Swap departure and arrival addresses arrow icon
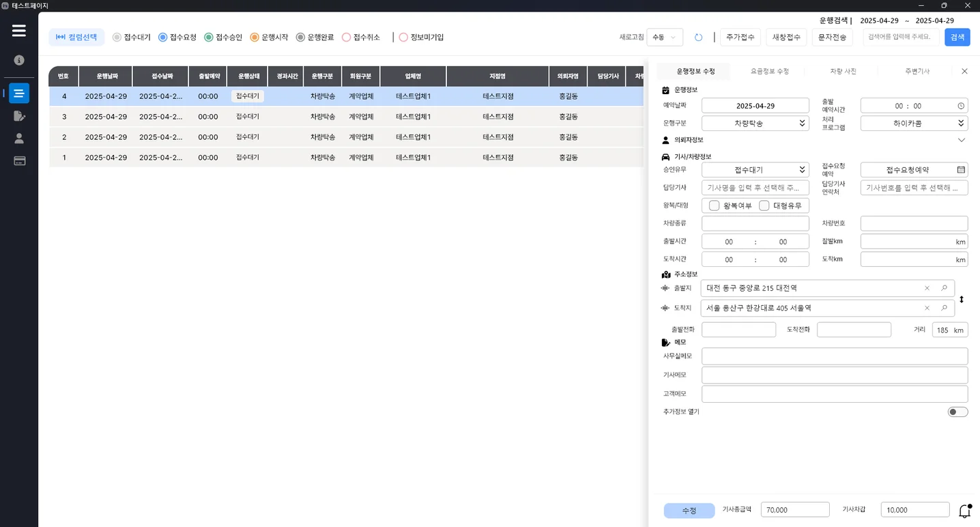Screen dimensions: 980x527 point(962,299)
